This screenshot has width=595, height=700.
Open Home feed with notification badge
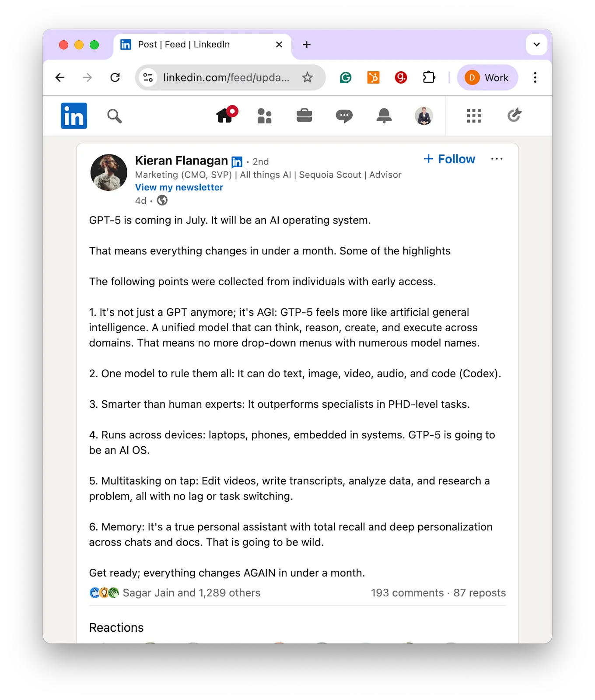click(x=227, y=115)
